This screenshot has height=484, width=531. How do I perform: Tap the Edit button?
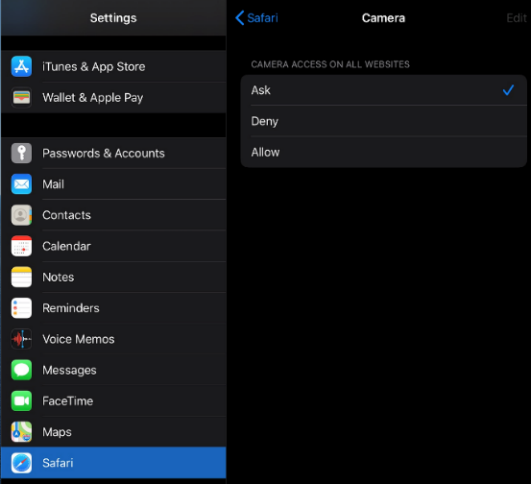coord(516,18)
